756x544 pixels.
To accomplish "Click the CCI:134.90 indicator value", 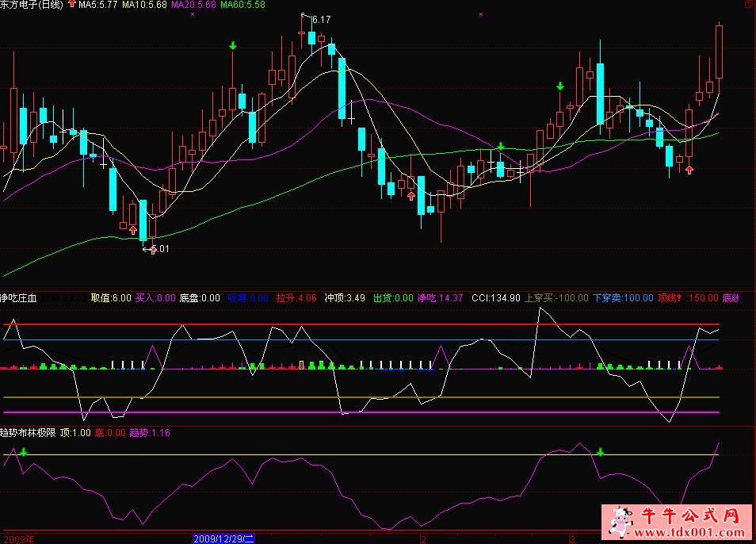I will (x=495, y=298).
